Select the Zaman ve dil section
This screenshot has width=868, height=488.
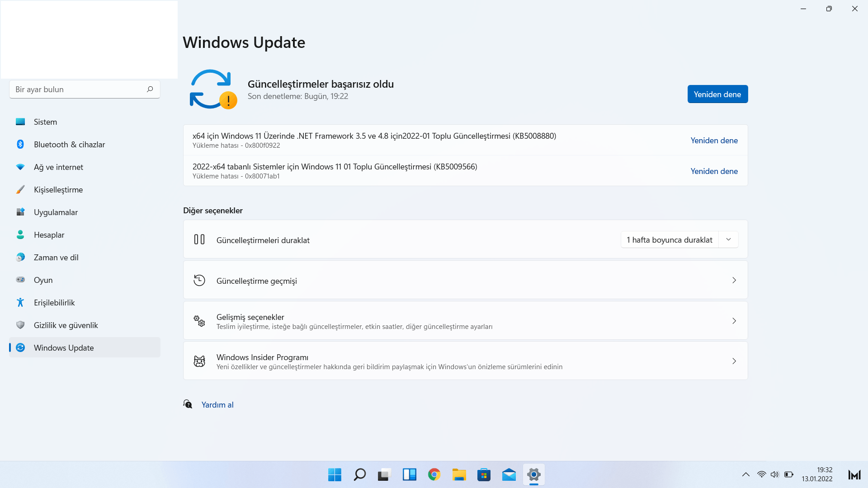[x=56, y=258]
